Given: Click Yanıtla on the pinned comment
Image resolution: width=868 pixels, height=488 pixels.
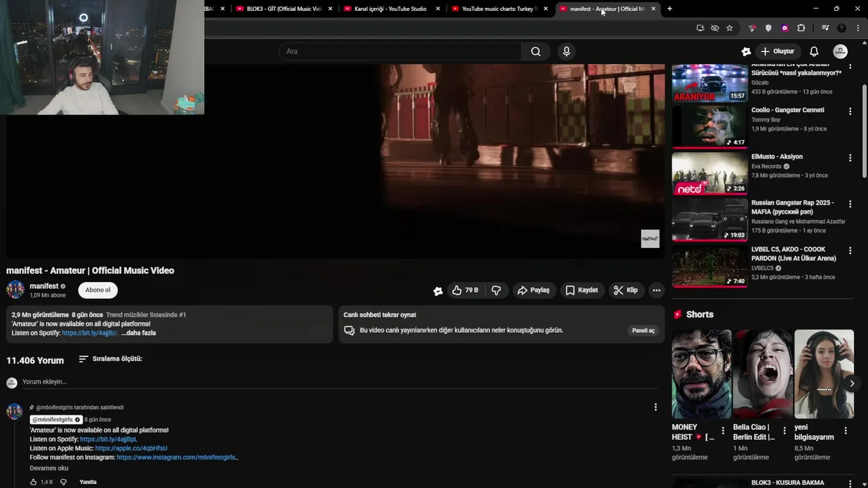Looking at the screenshot, I should click(88, 482).
